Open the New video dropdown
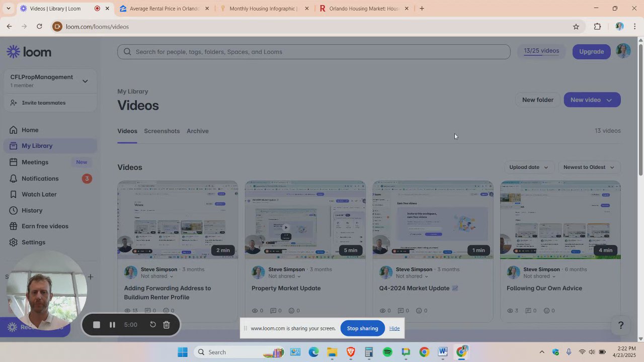 click(592, 100)
